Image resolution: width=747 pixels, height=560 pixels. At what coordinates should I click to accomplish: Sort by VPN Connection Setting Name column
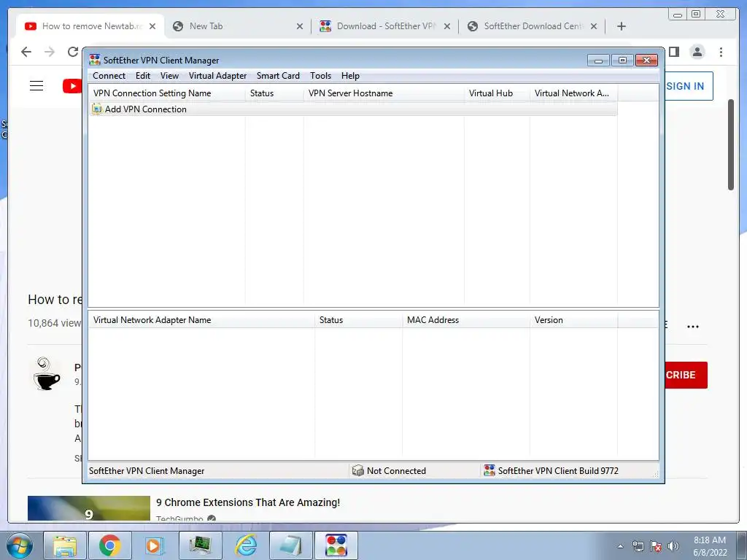coord(167,93)
